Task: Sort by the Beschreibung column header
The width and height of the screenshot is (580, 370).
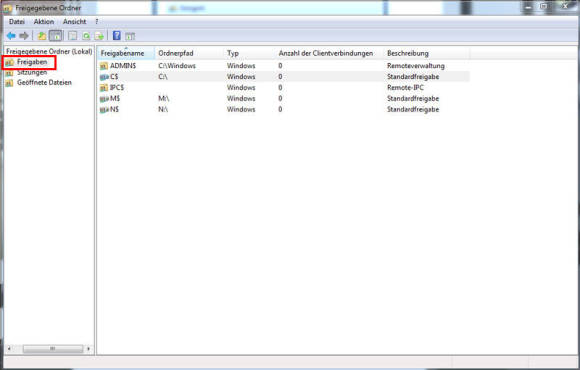Action: click(426, 53)
